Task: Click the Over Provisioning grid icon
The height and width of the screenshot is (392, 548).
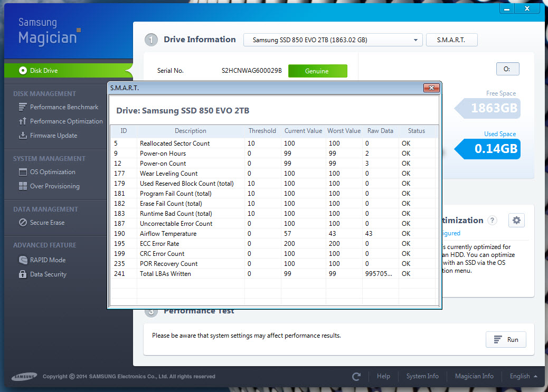Action: (x=23, y=186)
